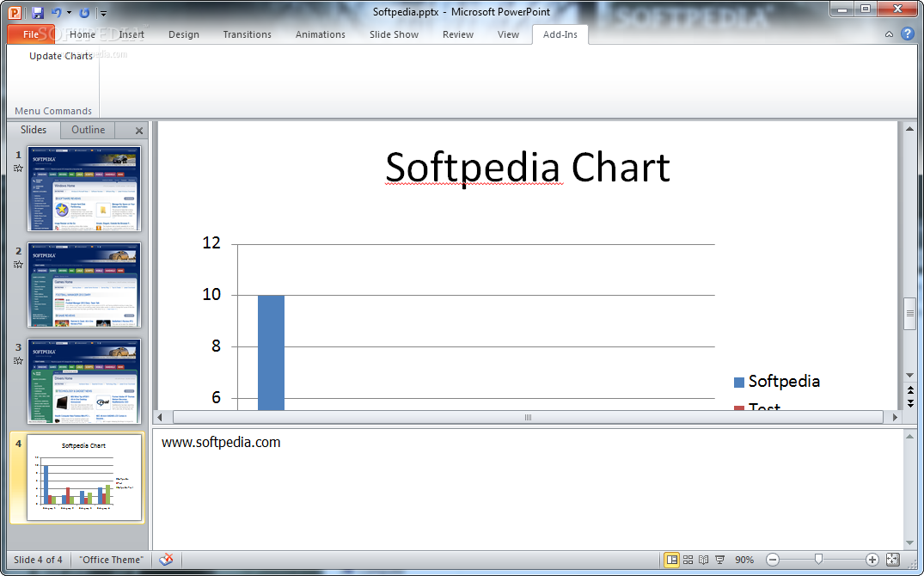Undo the last action
This screenshot has width=924, height=576.
pos(56,12)
